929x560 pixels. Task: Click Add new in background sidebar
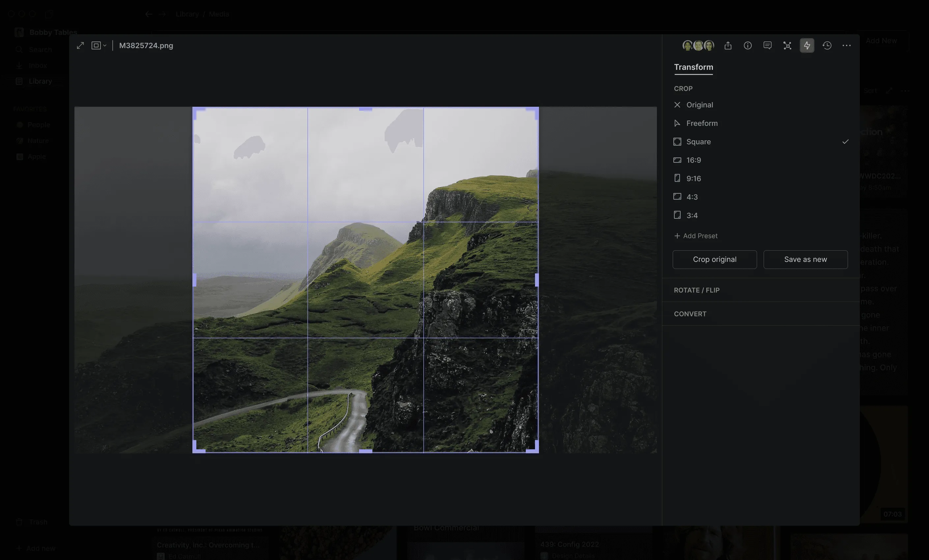[36, 548]
